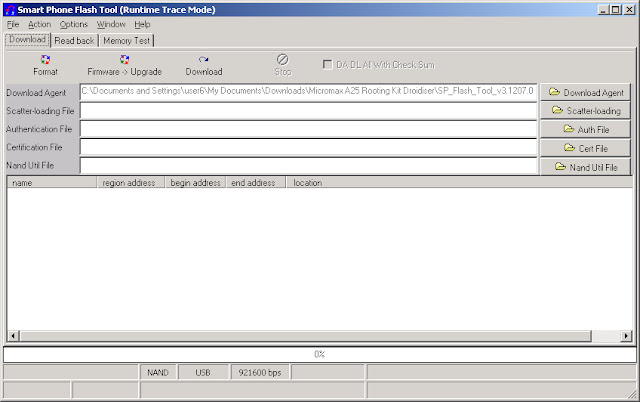Viewport: 640px width, 402px height.
Task: Click the begin address column header
Action: coord(195,183)
